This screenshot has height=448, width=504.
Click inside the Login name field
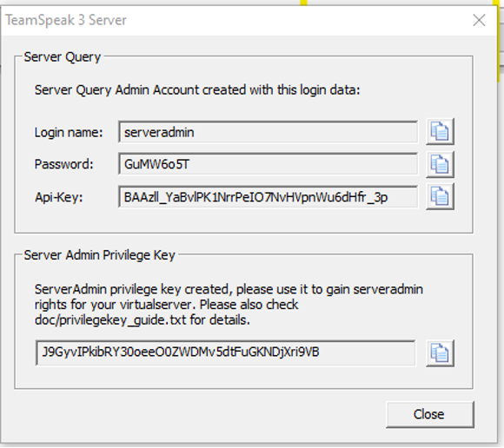268,132
